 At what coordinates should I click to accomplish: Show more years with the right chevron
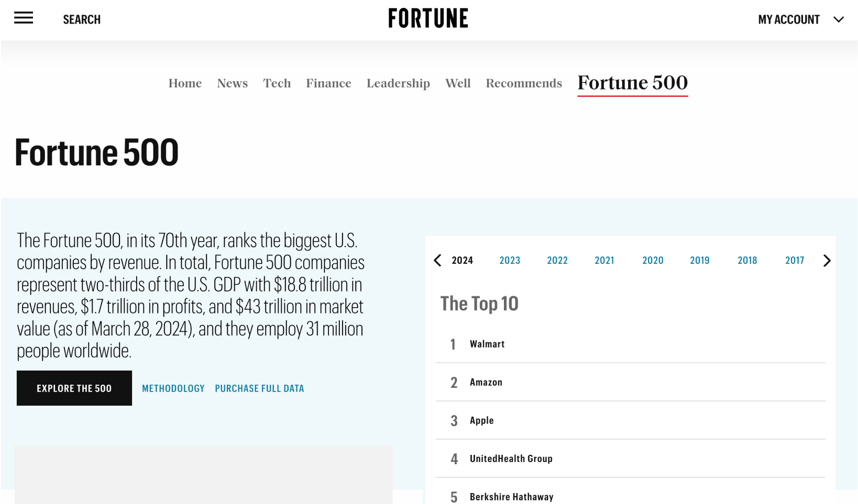tap(827, 261)
